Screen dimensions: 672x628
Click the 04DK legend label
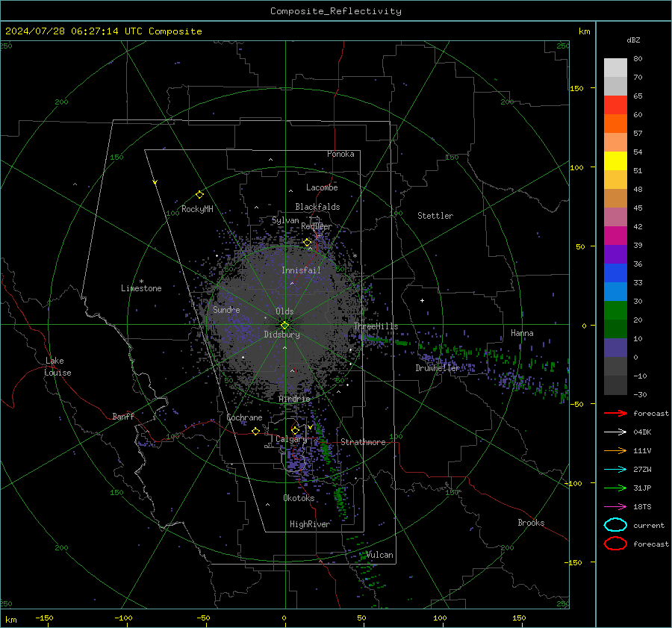tap(642, 432)
